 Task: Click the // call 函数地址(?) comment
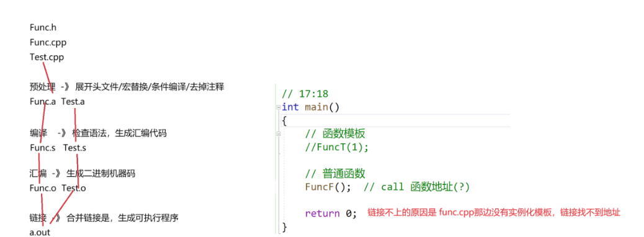point(416,187)
